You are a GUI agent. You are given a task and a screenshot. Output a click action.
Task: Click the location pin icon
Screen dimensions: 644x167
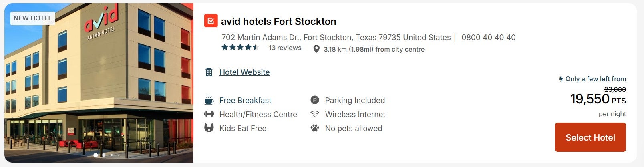pyautogui.click(x=316, y=49)
